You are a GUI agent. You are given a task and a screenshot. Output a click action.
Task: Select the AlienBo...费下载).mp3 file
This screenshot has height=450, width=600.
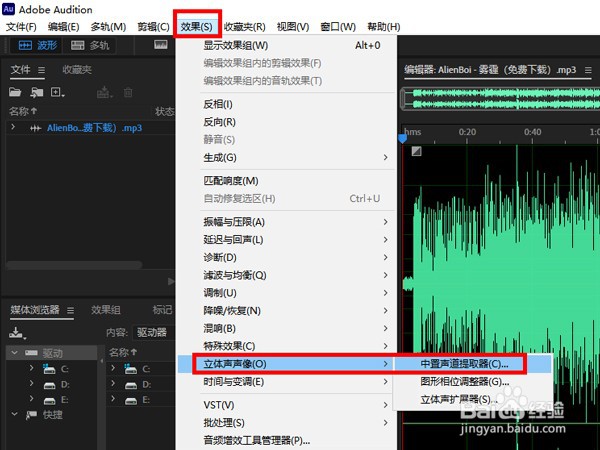pyautogui.click(x=94, y=128)
